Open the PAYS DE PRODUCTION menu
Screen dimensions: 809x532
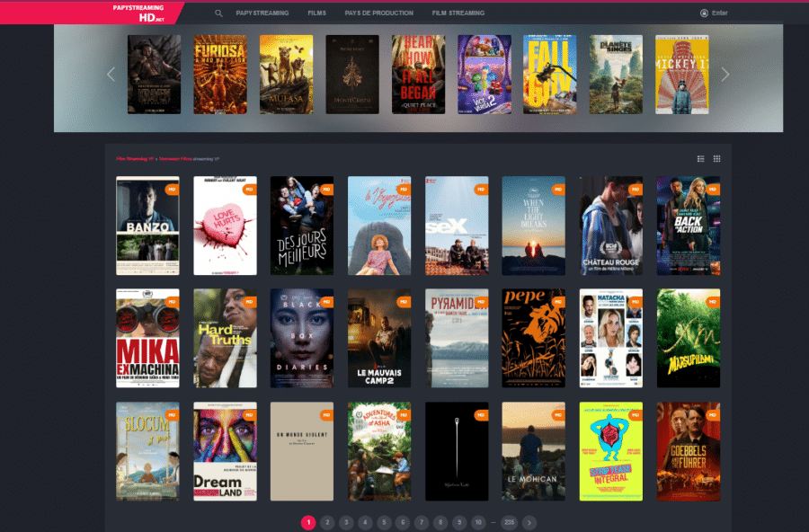click(378, 13)
